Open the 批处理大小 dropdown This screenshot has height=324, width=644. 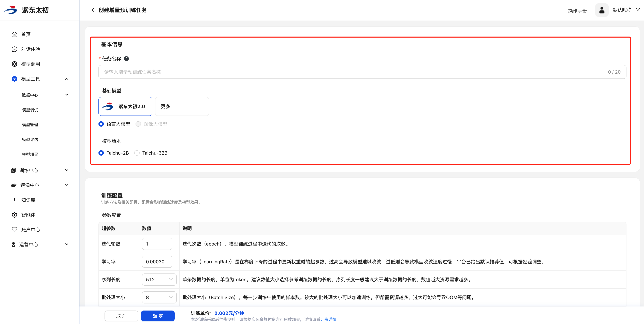click(x=159, y=297)
